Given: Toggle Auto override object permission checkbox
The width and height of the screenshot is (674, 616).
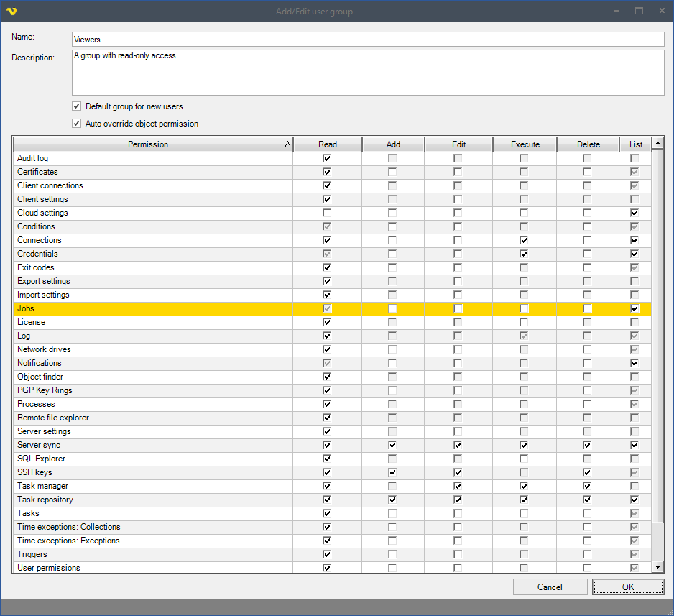Looking at the screenshot, I should click(x=77, y=124).
